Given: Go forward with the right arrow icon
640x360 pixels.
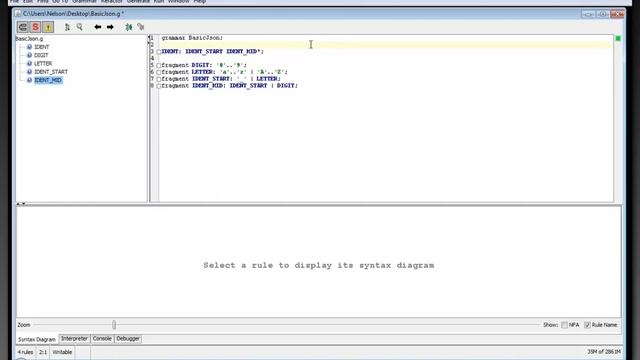Looking at the screenshot, I should tap(110, 27).
